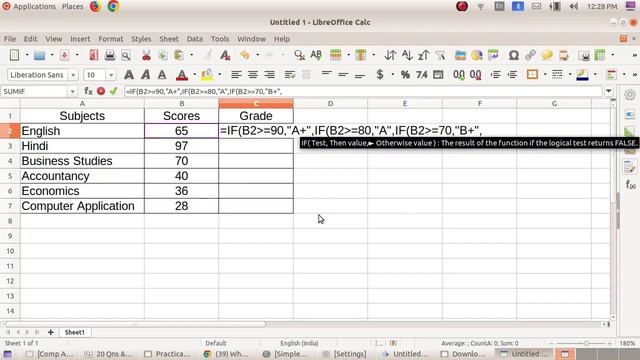
Task: Open the Paste options dropdown arrow
Action: pos(191,55)
